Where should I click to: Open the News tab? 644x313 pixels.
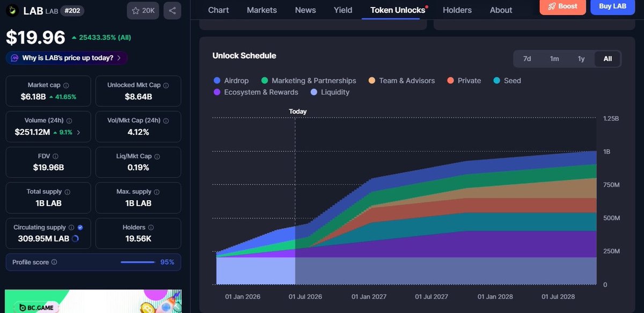pos(305,10)
